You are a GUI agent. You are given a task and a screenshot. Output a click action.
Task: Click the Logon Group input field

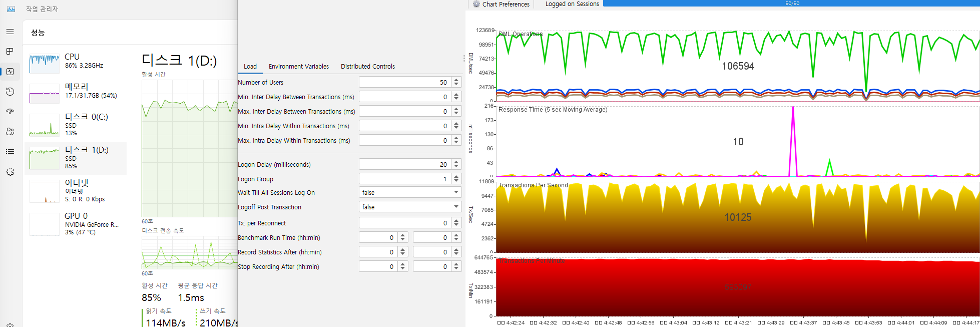404,179
